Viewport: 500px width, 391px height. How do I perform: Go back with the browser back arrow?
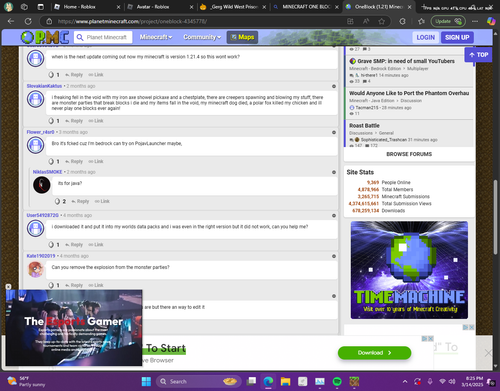coord(11,21)
